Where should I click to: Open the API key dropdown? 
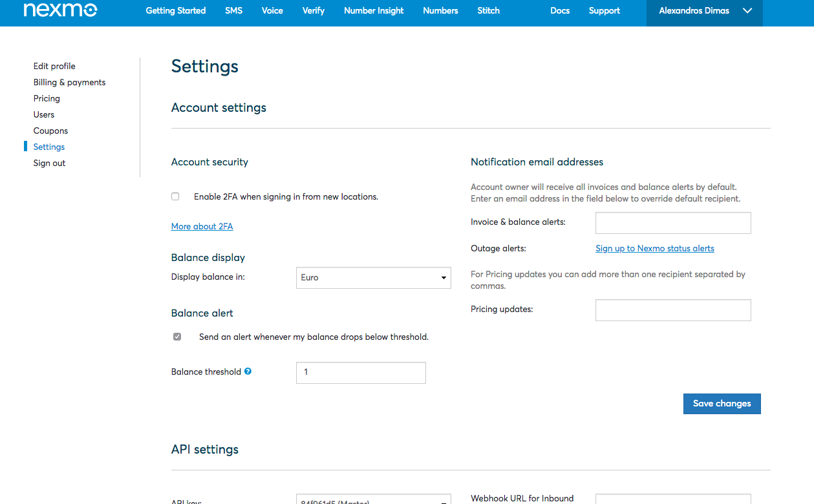click(373, 499)
